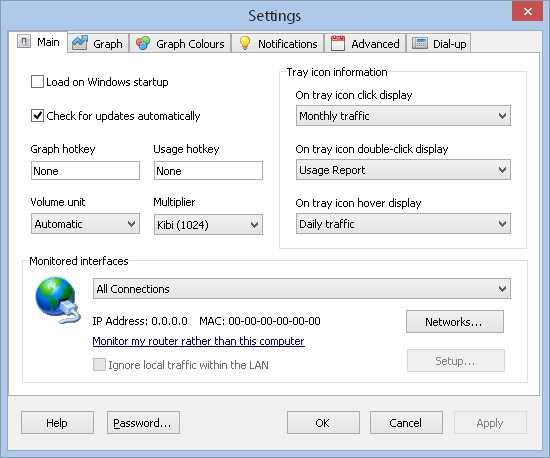The width and height of the screenshot is (550, 458).
Task: Click the Dial-up tab icon
Action: (420, 43)
